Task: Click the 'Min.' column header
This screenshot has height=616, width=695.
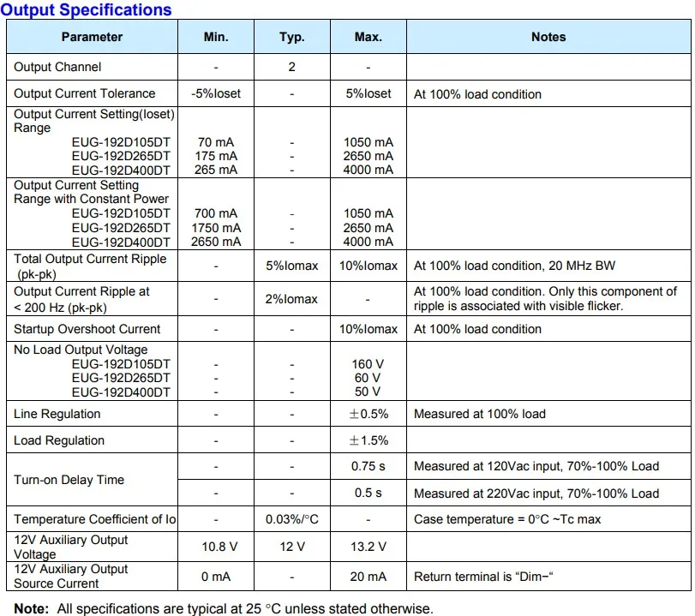Action: (x=216, y=37)
